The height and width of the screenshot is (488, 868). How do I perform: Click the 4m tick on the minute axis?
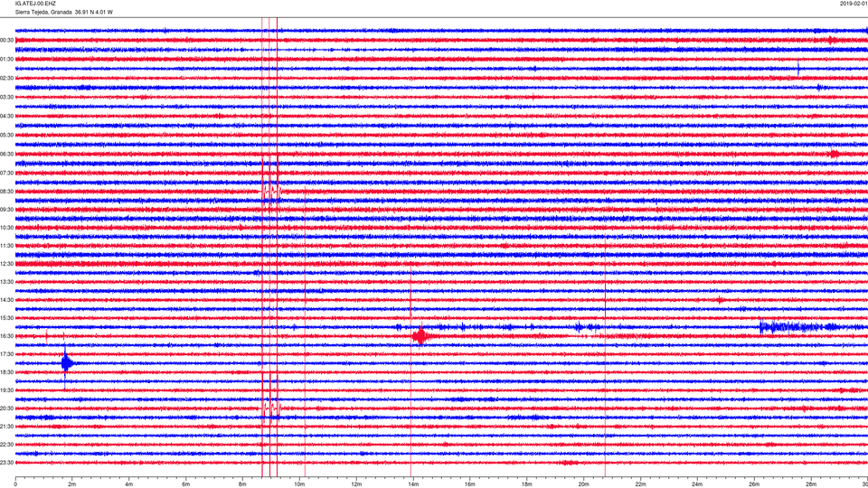(129, 484)
